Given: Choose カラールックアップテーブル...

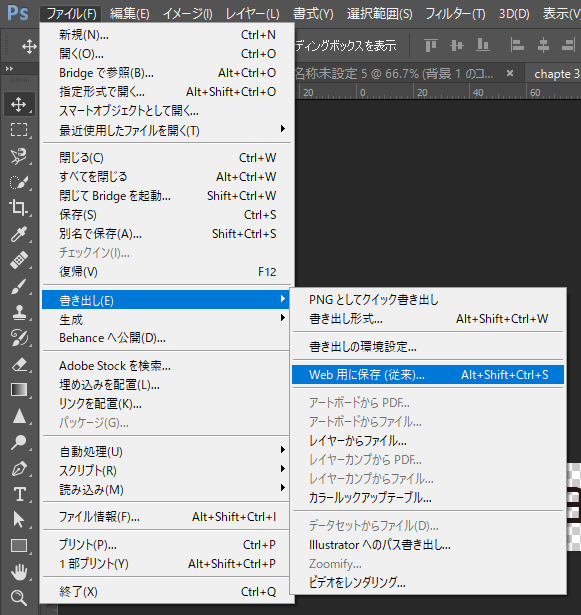Looking at the screenshot, I should click(x=428, y=497).
